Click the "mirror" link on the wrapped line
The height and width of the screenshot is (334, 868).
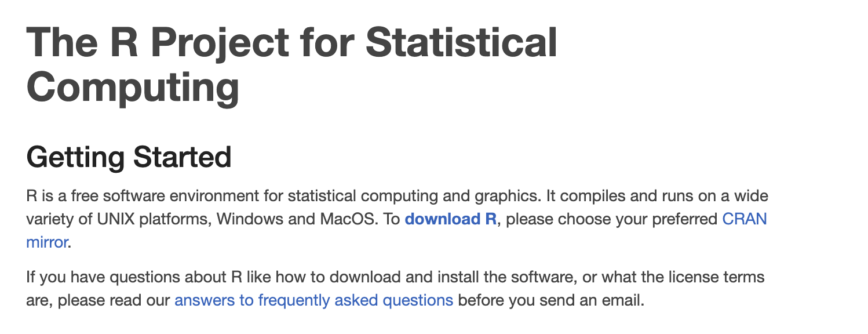pyautogui.click(x=47, y=242)
